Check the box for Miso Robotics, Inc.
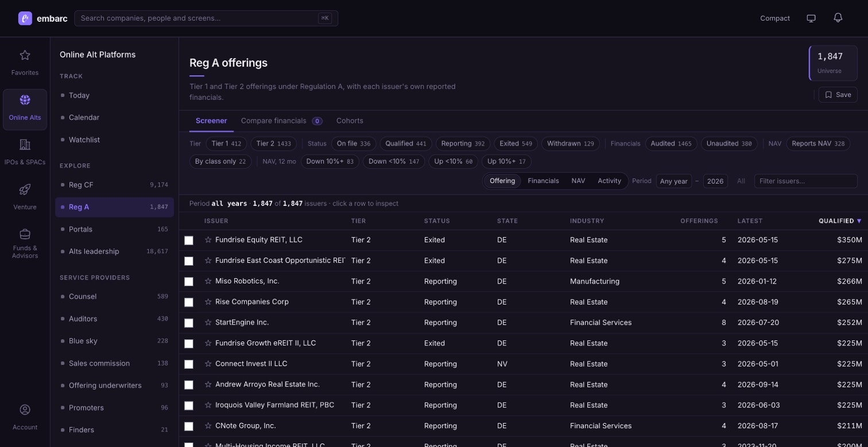 pos(189,282)
